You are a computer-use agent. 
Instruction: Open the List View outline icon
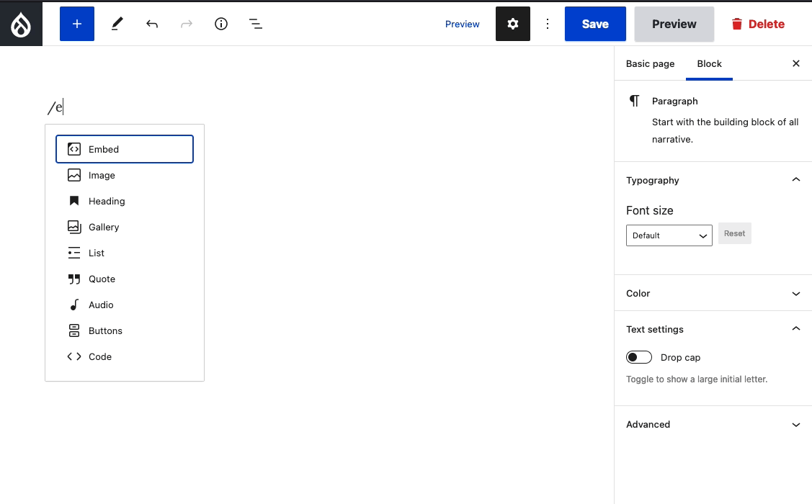tap(256, 24)
